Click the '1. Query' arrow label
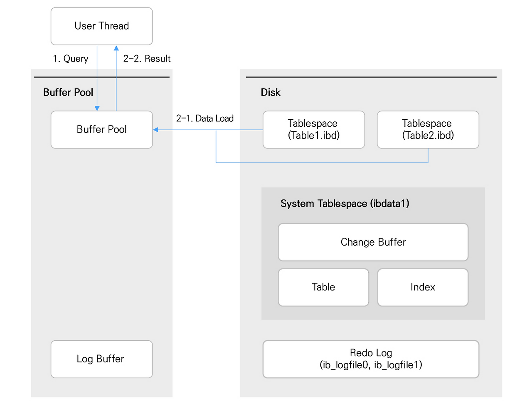 tap(71, 59)
